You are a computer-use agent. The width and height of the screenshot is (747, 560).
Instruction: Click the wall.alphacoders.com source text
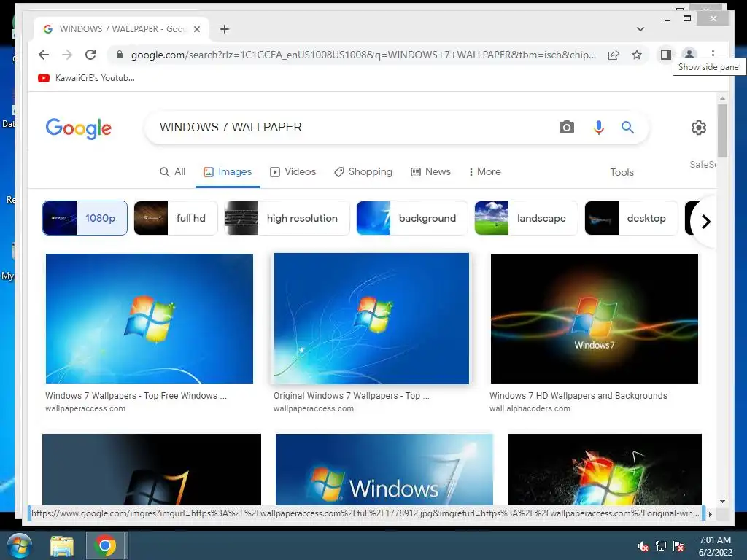pos(530,408)
